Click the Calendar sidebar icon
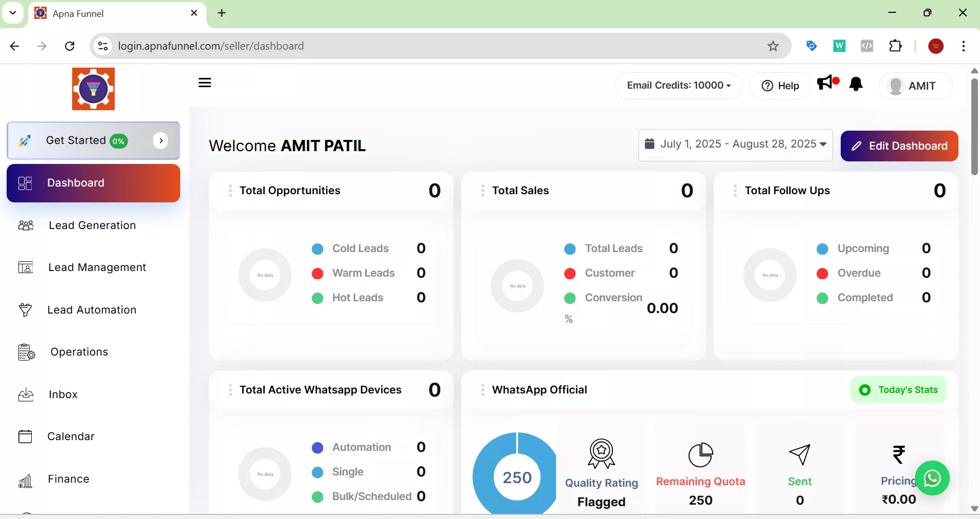The height and width of the screenshot is (519, 980). 25,437
